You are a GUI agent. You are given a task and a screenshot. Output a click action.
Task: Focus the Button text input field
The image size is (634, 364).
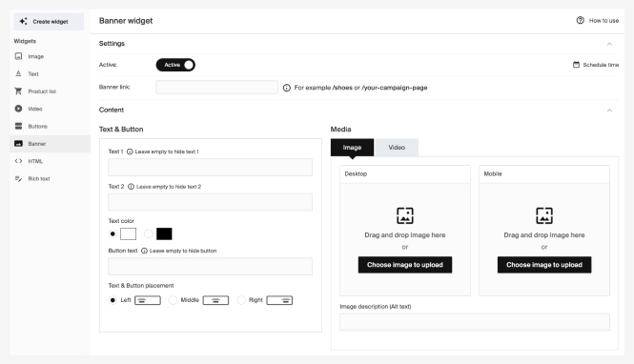(211, 266)
